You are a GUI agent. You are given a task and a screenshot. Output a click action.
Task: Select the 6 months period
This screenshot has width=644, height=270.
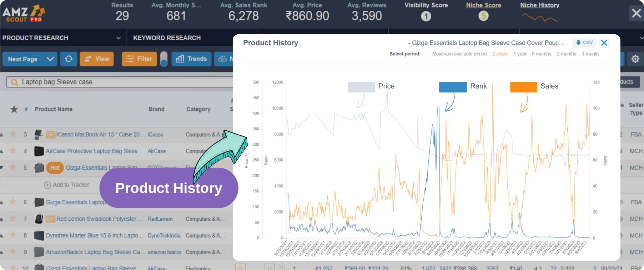coord(542,54)
